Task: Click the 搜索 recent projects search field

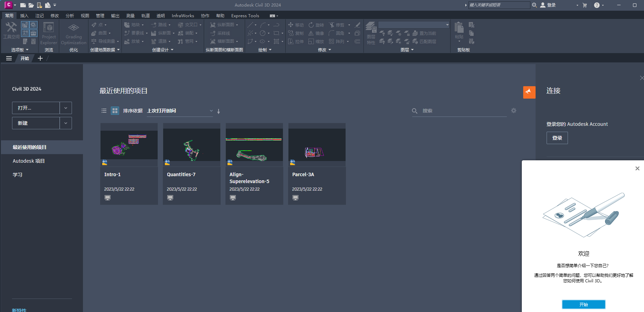Action: click(459, 111)
